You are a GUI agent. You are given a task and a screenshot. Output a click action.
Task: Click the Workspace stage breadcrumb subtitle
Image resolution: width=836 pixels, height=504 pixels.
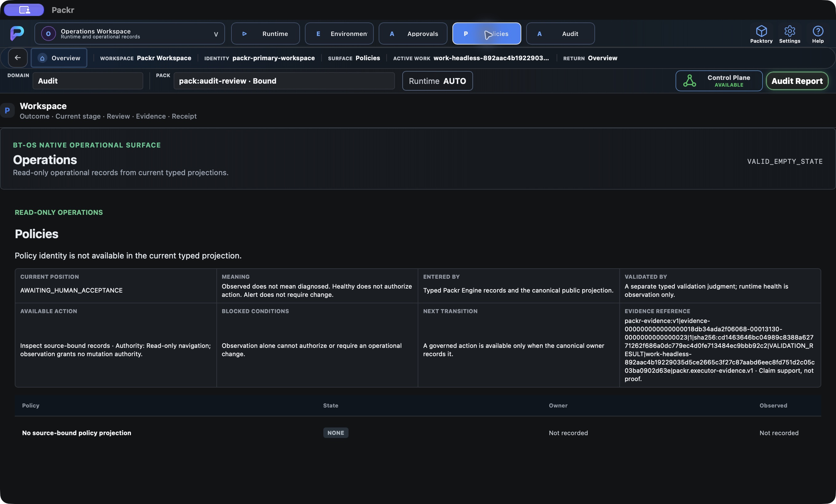(x=108, y=116)
